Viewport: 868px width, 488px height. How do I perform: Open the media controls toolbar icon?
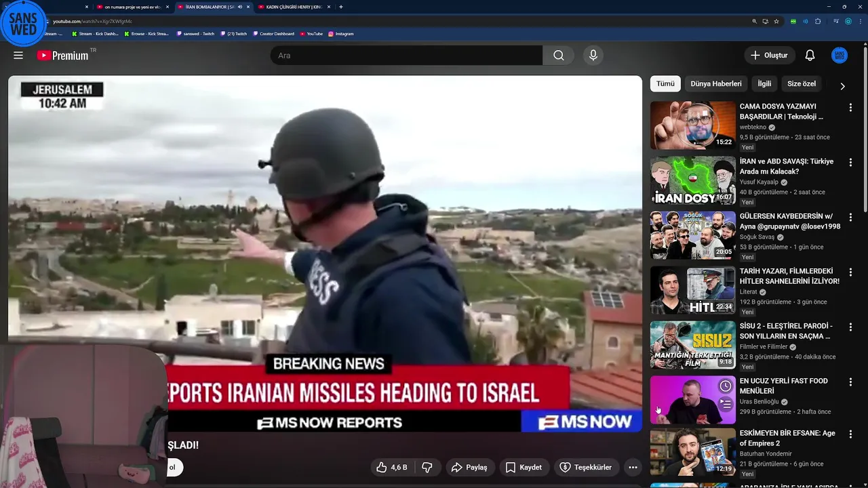tap(836, 21)
